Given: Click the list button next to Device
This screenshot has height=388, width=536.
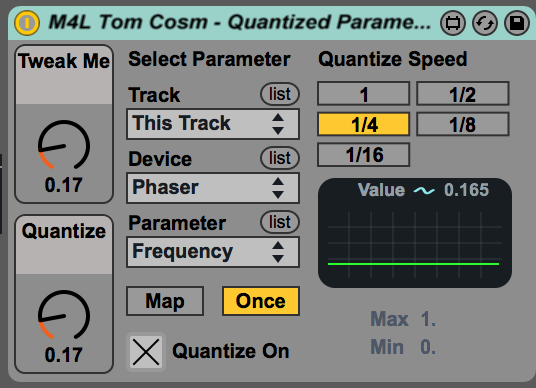Looking at the screenshot, I should (280, 158).
